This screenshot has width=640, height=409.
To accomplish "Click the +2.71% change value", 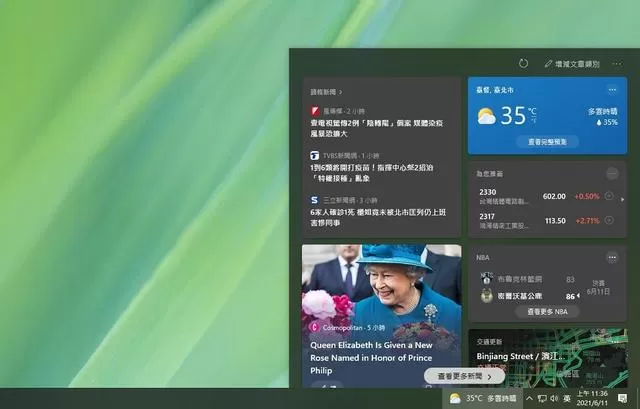I will (587, 221).
